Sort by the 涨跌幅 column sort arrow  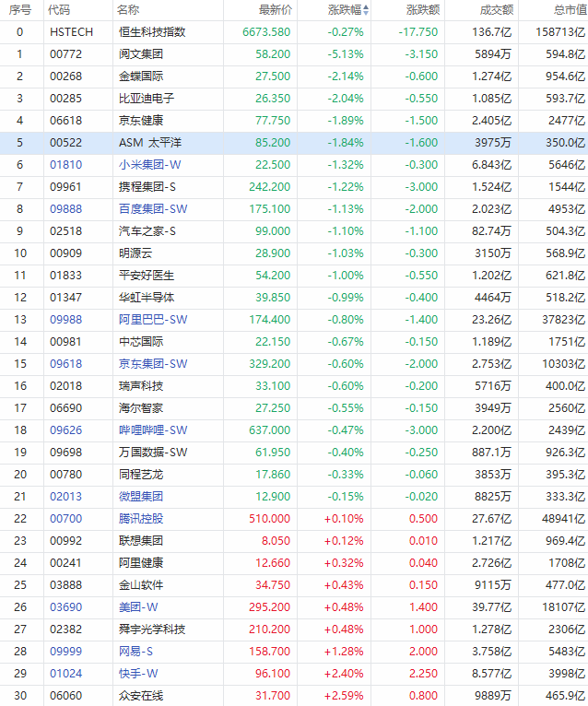point(366,10)
